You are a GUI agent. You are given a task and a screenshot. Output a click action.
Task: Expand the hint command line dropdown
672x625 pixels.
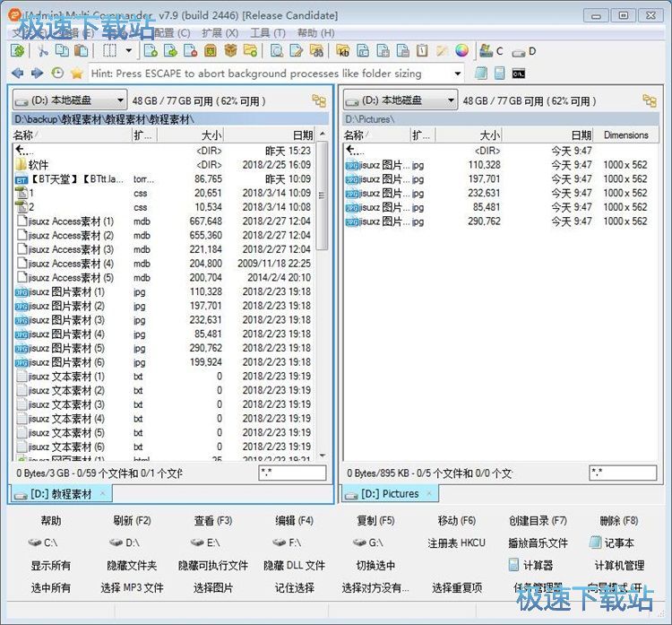click(x=458, y=74)
